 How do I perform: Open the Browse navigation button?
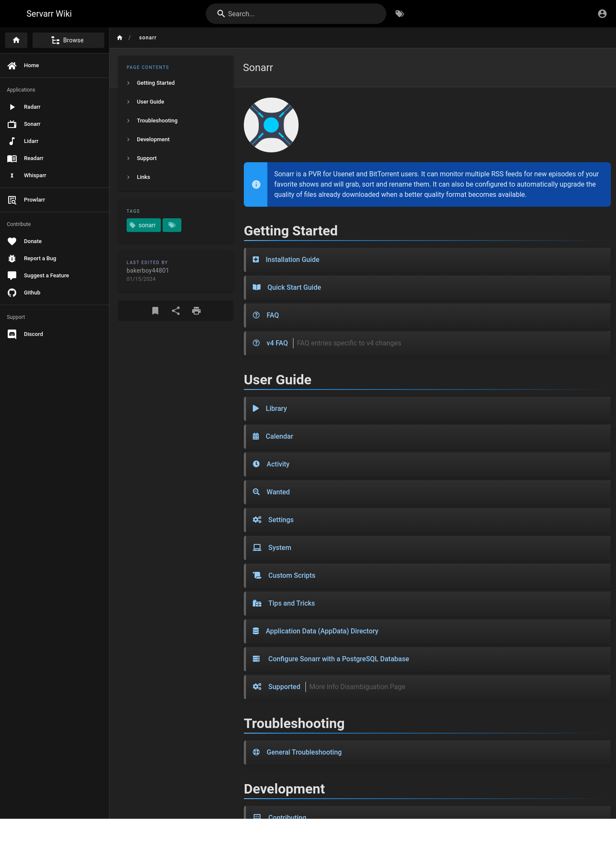pos(68,40)
